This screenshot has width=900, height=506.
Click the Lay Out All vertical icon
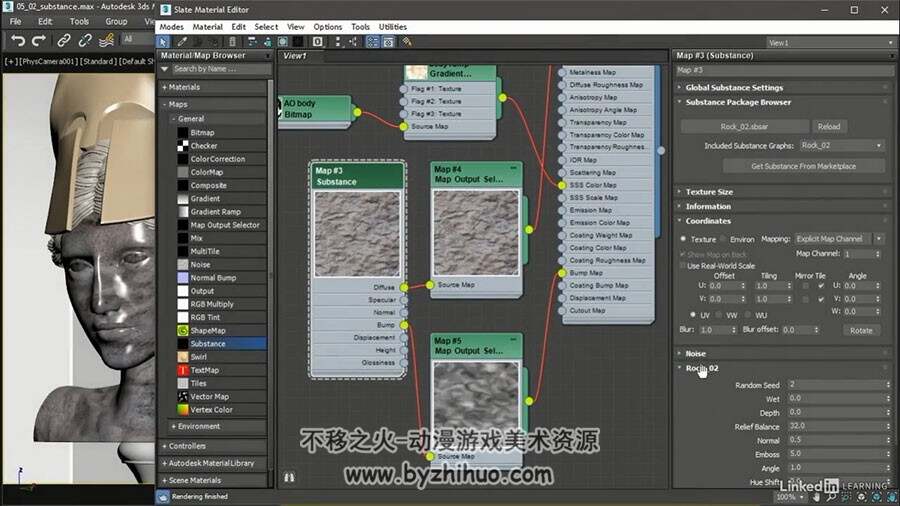[x=338, y=42]
